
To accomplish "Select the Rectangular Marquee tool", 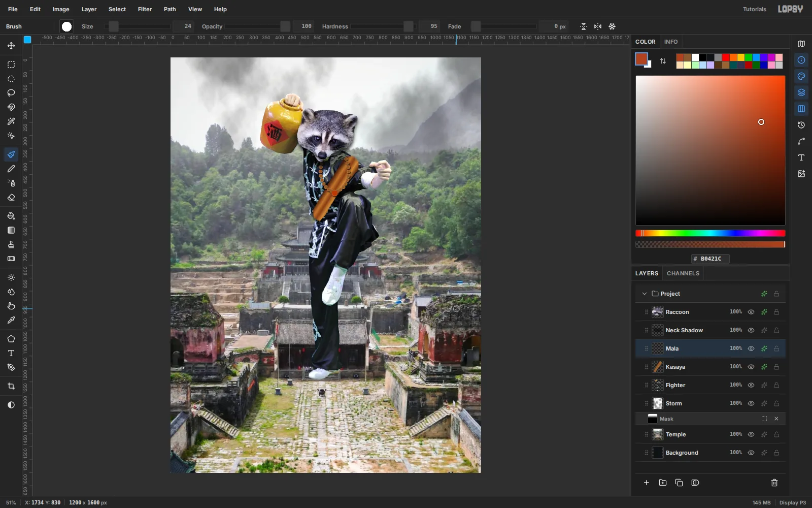I will click(x=11, y=65).
